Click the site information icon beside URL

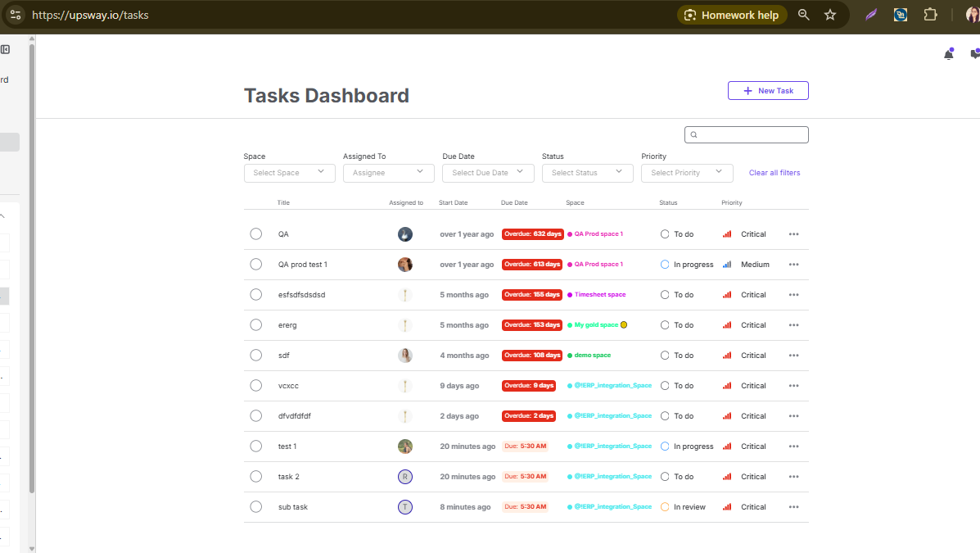coord(16,15)
